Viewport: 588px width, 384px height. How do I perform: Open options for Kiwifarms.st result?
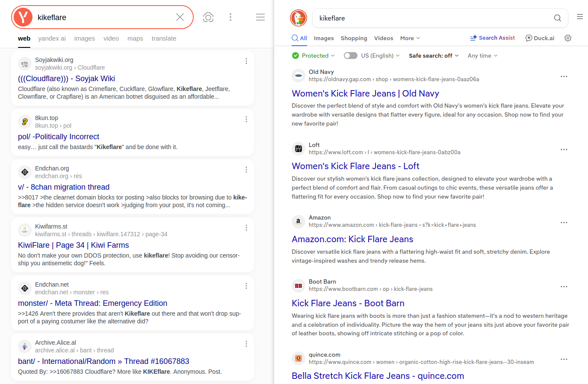coord(246,228)
